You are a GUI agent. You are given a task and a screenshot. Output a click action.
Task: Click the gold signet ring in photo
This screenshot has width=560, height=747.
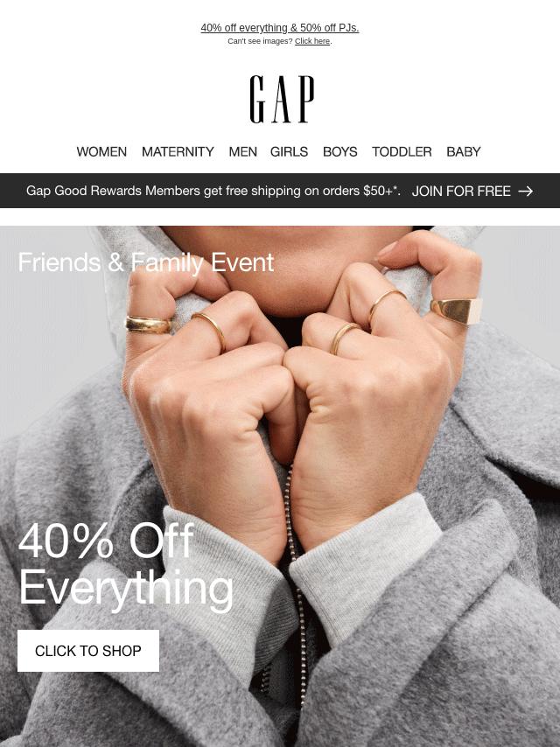click(457, 311)
